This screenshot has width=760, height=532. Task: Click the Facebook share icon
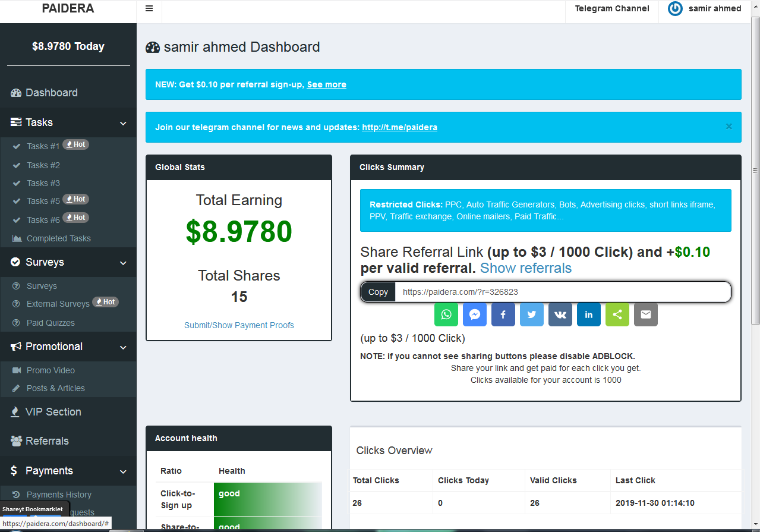click(x=503, y=314)
